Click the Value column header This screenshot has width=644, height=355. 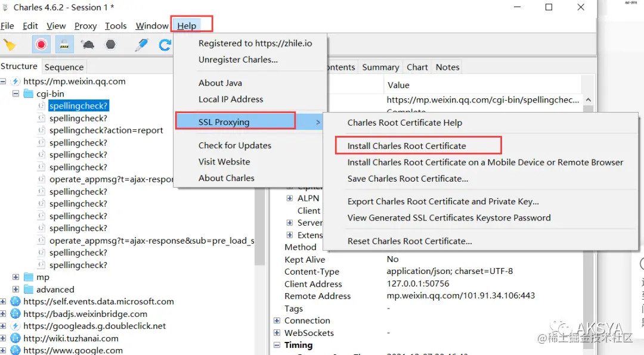pyautogui.click(x=482, y=85)
